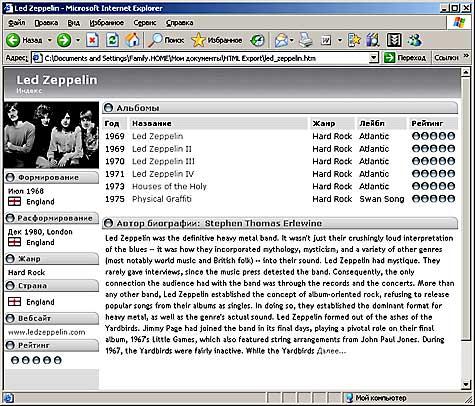This screenshot has width=475, height=406.
Task: Stop page loading with red X icon
Action: pos(92,40)
